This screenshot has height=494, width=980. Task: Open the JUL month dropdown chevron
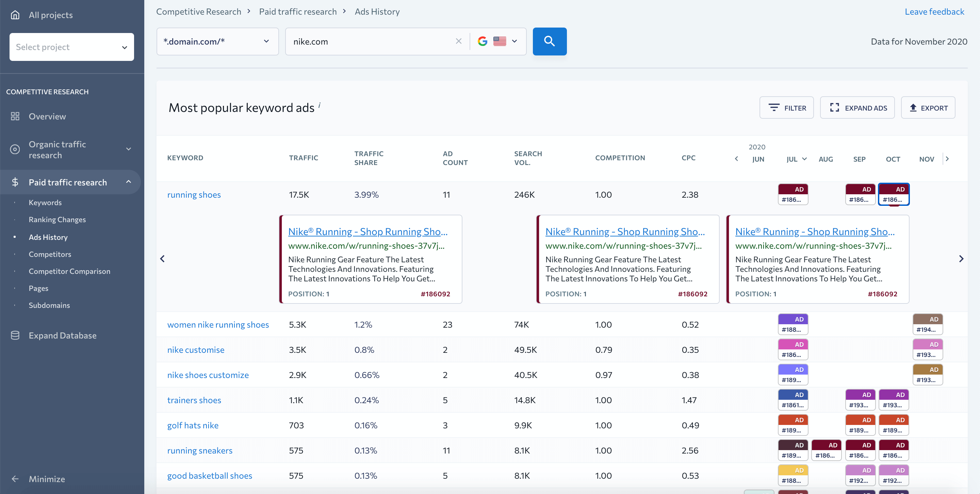pos(804,159)
